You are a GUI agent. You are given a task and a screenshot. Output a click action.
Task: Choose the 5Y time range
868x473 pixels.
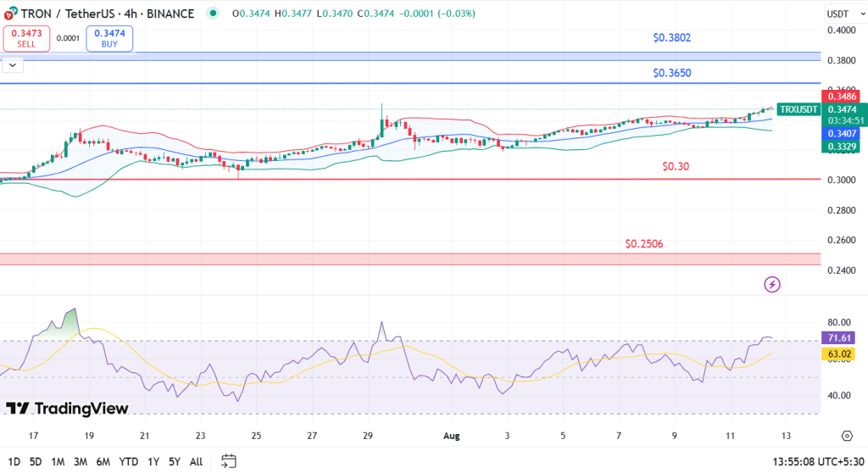173,461
